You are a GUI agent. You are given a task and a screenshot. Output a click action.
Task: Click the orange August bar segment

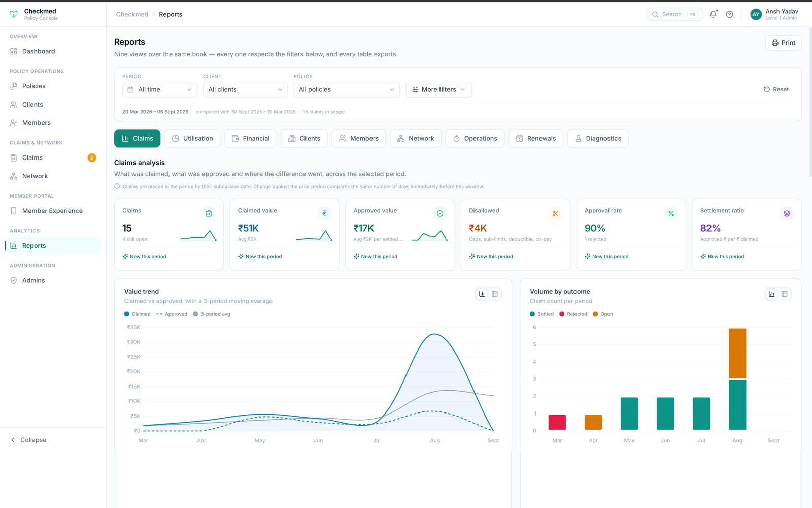pos(737,353)
